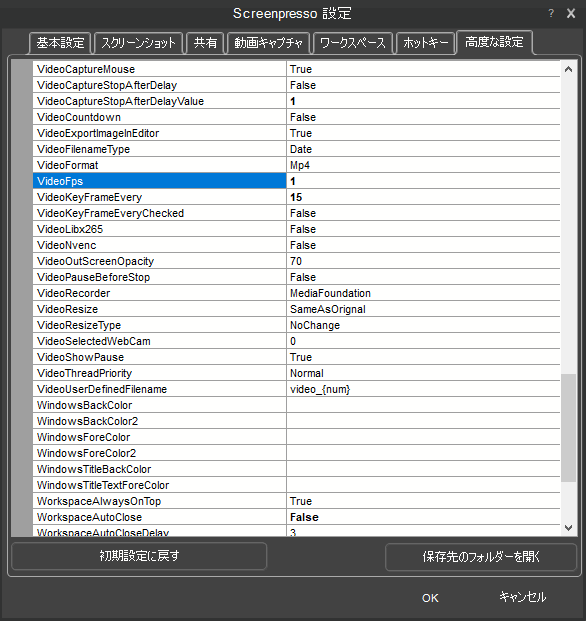Click the Date value of VideoFilenameType
This screenshot has width=586, height=621.
click(x=423, y=149)
